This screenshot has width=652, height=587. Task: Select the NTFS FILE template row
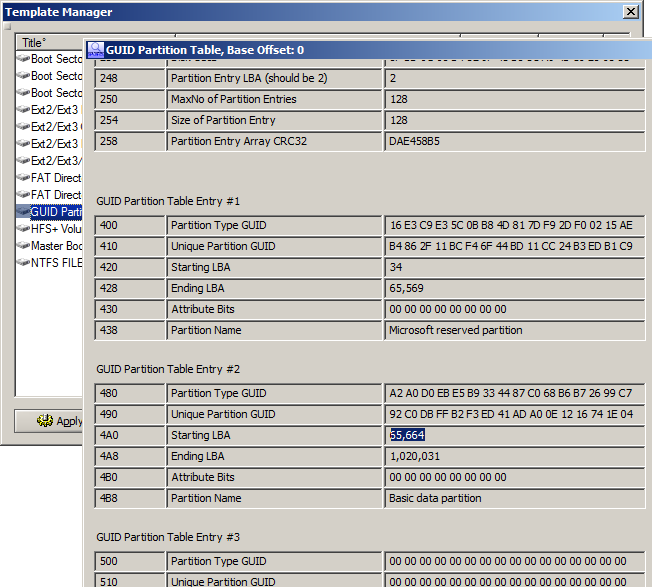[x=49, y=263]
